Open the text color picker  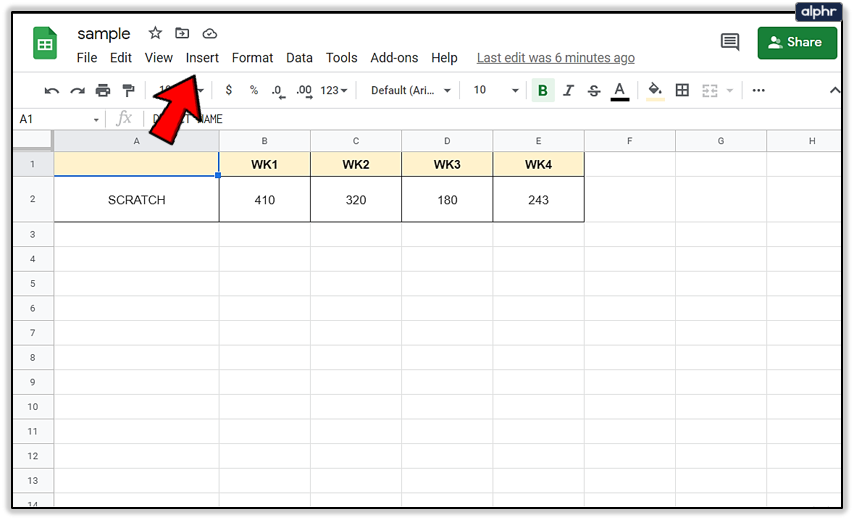point(620,91)
